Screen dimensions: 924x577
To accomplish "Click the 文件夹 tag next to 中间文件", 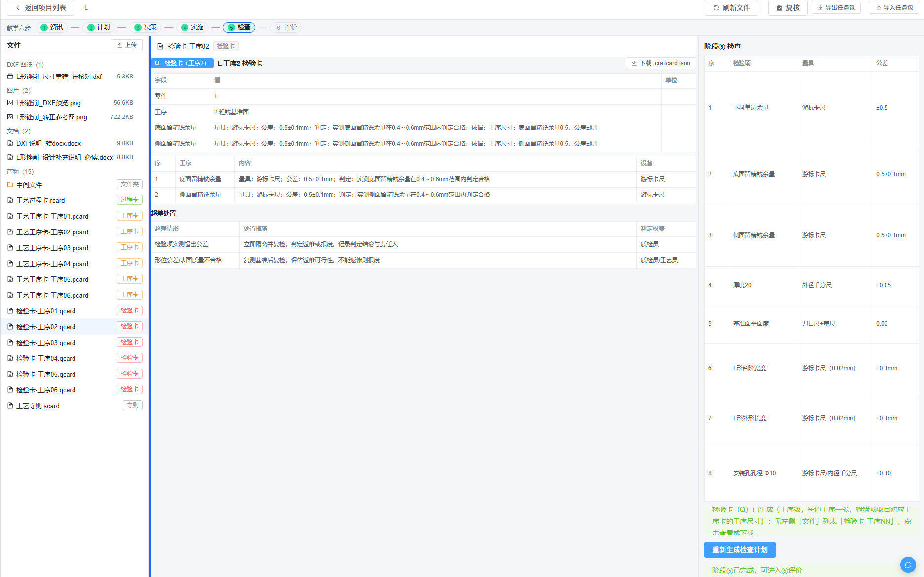I will [130, 184].
